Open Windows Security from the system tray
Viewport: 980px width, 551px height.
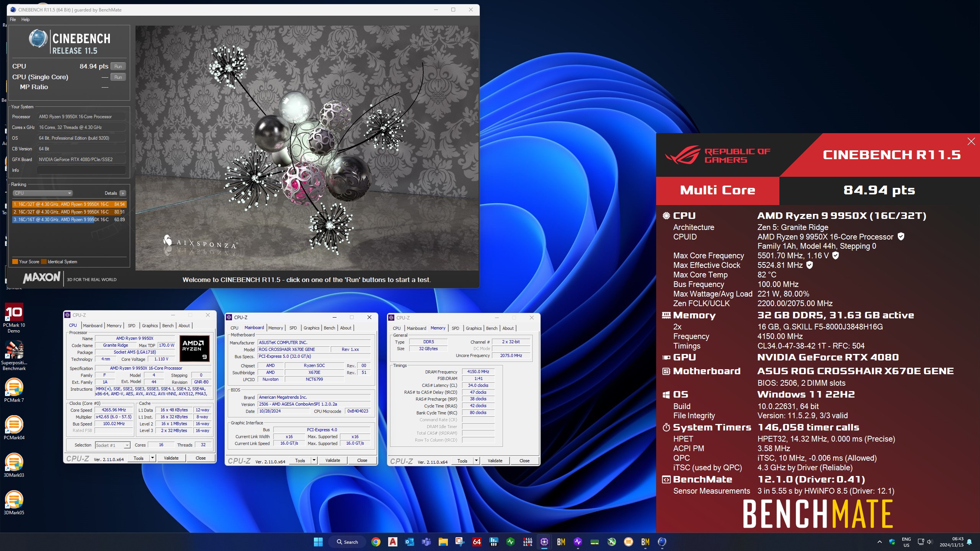coord(892,542)
